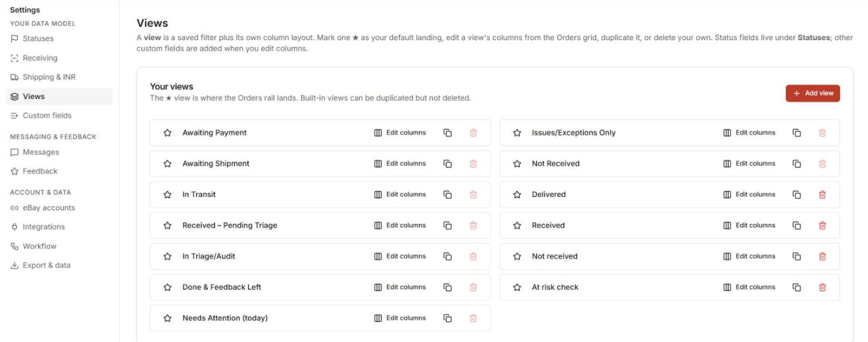Screen dimensions: 868x342
Task: Edit columns for In Transit
Action: click(400, 195)
